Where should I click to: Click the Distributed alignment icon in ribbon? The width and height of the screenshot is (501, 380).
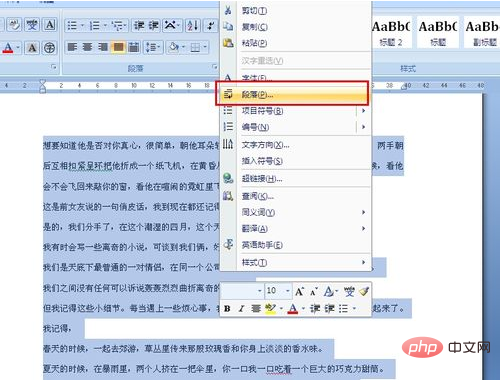[x=133, y=47]
